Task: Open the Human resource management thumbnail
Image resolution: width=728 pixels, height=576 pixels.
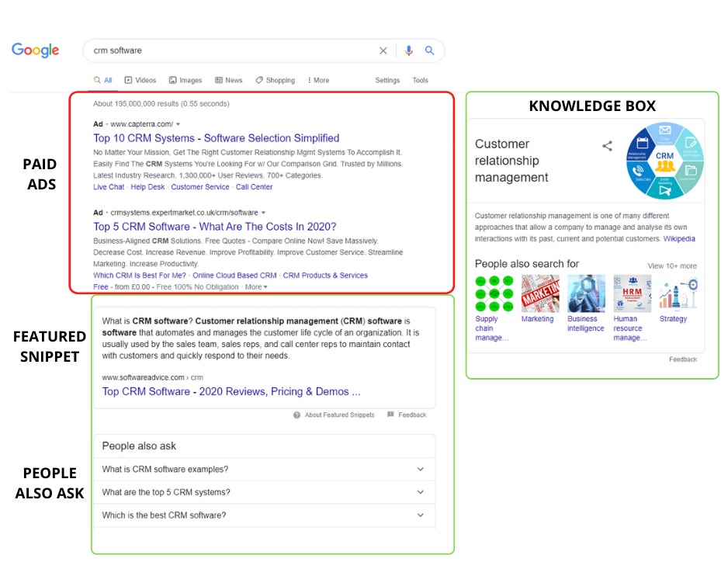Action: point(633,293)
